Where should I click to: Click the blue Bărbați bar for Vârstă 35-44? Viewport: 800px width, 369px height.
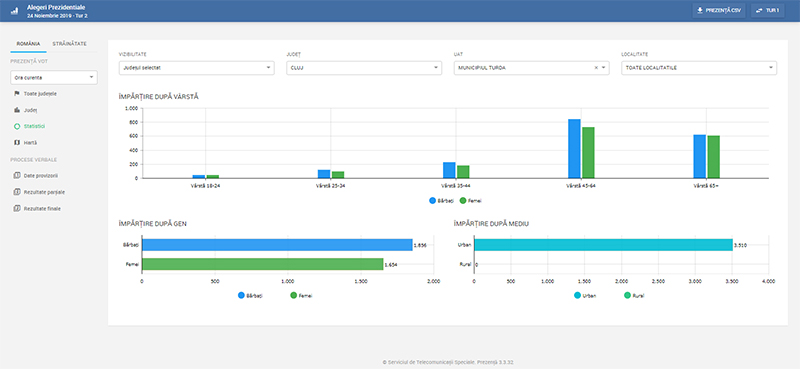(x=449, y=170)
